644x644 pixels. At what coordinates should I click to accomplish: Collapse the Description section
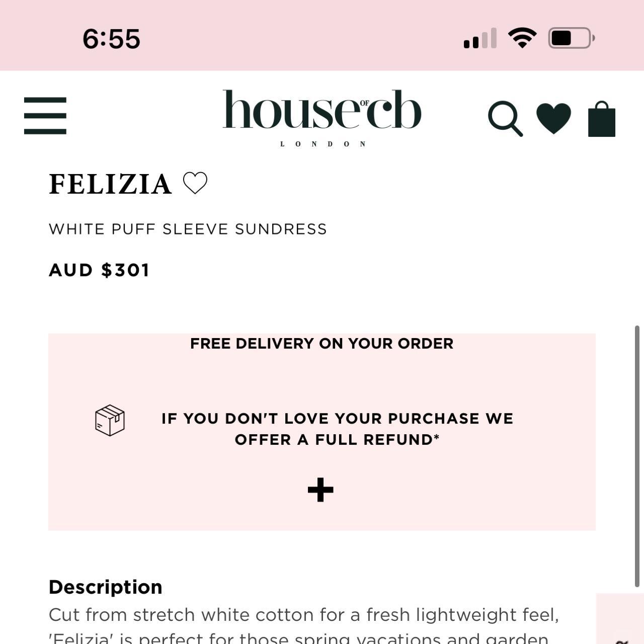(x=105, y=586)
